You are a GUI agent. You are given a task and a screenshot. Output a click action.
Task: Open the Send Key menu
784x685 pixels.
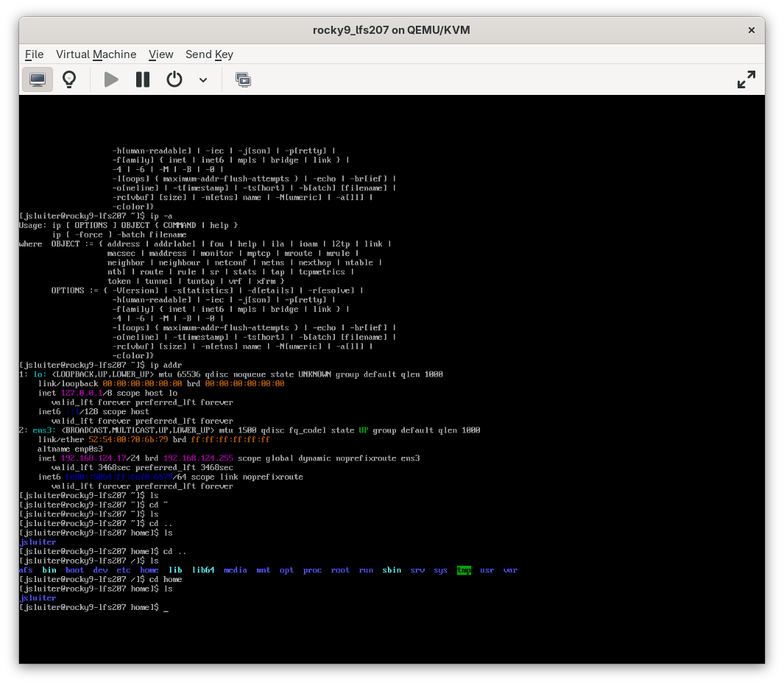(209, 54)
